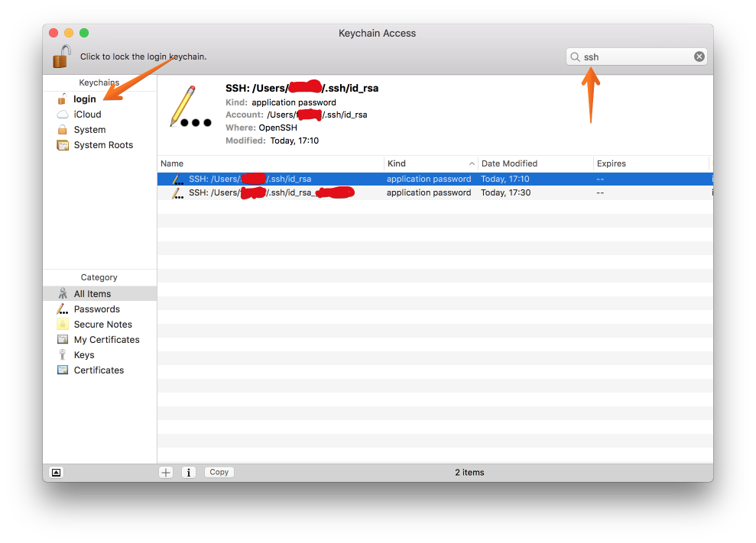756x543 pixels.
Task: Click the login keychain padlock icon
Action: point(62,99)
